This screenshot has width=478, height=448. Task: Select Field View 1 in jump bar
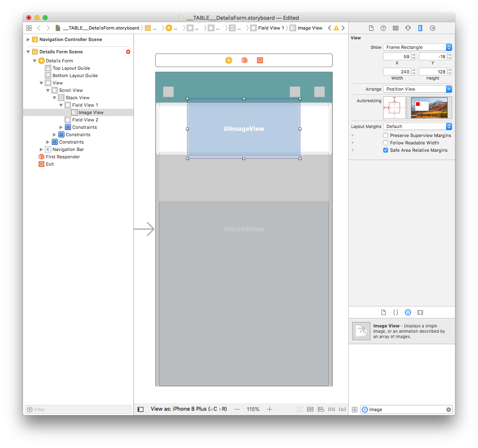267,28
